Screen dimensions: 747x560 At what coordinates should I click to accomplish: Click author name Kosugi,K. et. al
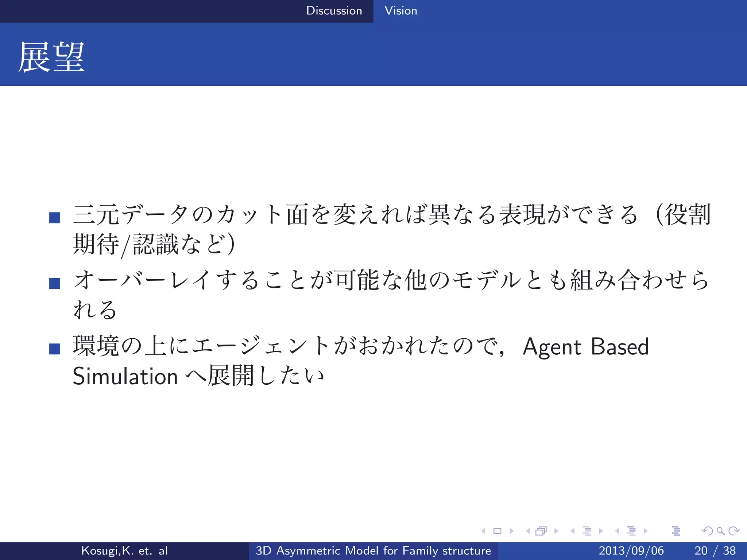click(x=124, y=551)
